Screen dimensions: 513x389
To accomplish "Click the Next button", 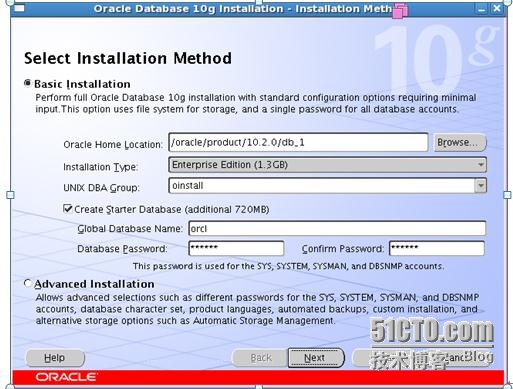I will tap(316, 358).
